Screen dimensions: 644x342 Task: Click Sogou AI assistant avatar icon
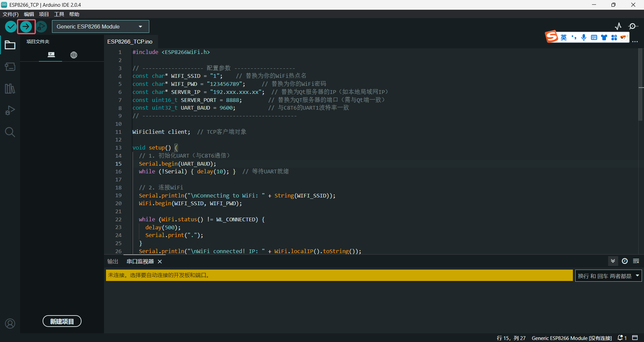click(x=624, y=37)
